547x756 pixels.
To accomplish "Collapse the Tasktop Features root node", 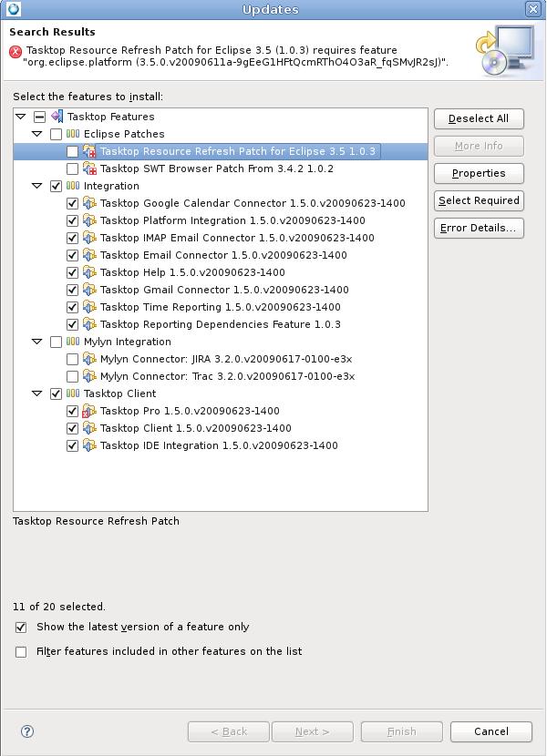I will tap(21, 117).
